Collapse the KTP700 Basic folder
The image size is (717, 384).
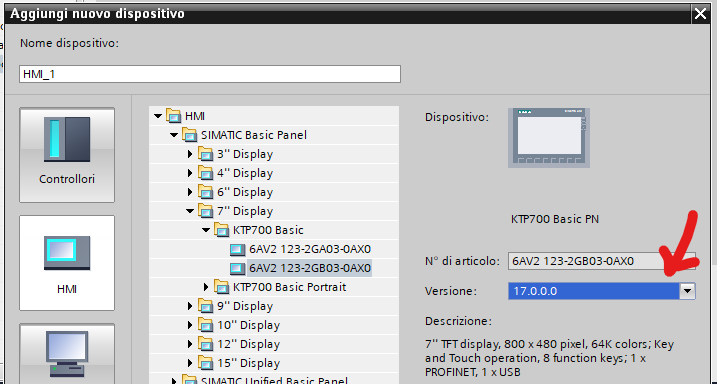206,230
